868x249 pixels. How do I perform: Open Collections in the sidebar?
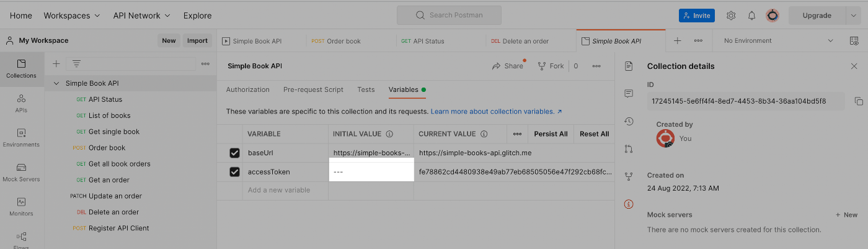click(x=21, y=68)
